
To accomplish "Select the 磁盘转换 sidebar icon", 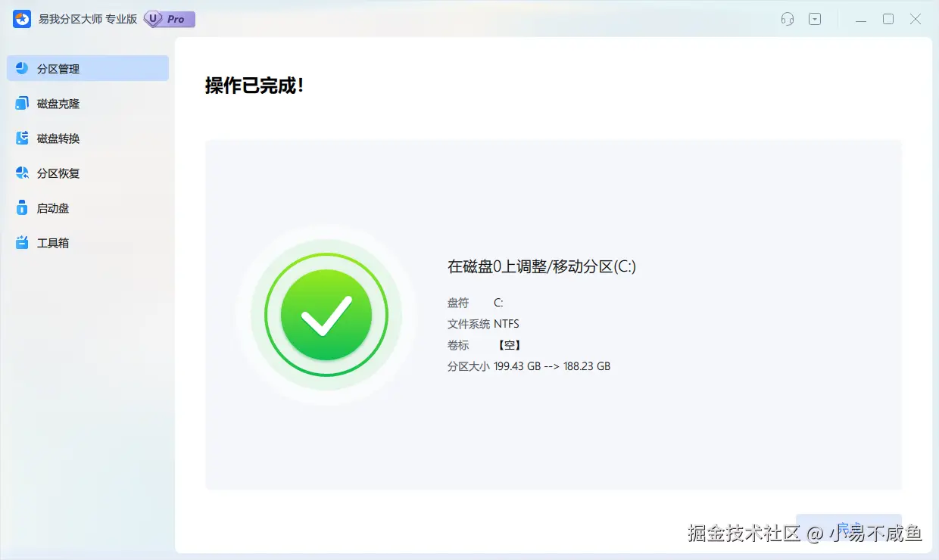I will pyautogui.click(x=22, y=138).
